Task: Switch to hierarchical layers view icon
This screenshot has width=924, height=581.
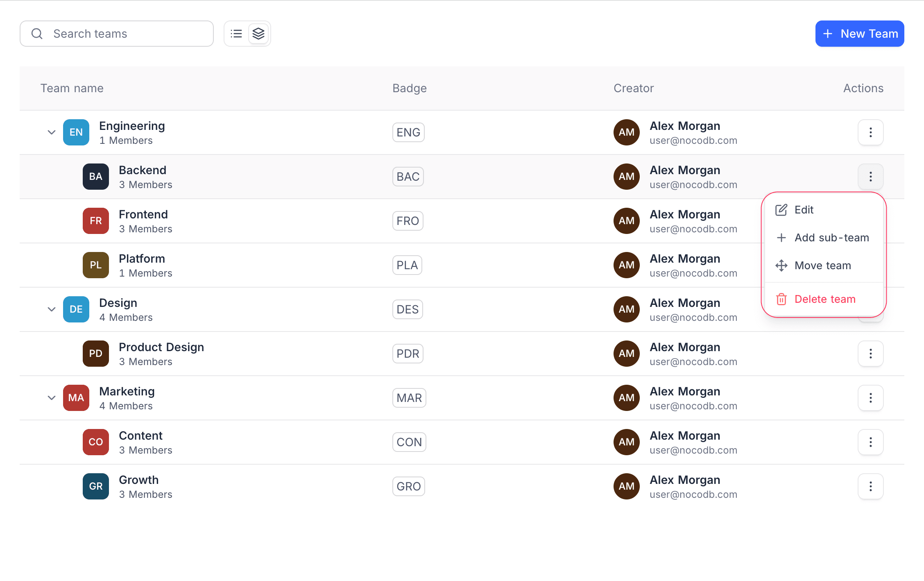Action: (258, 34)
